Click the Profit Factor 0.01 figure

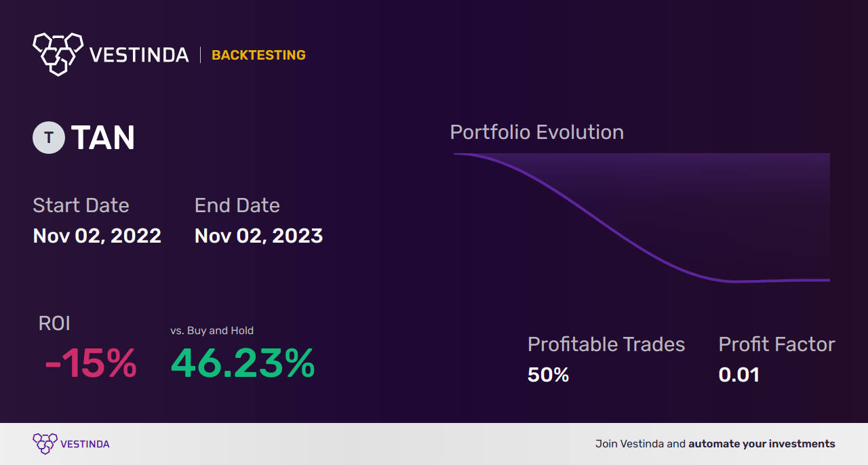[x=739, y=375]
